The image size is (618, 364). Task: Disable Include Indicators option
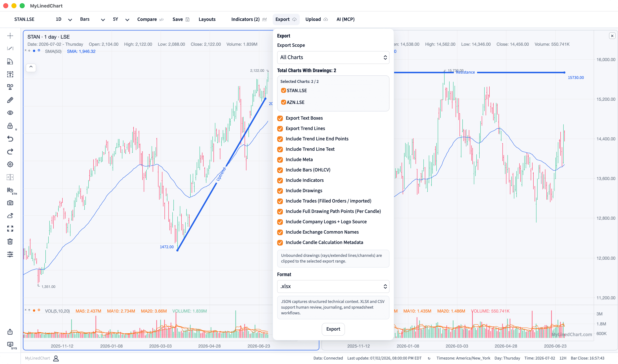(280, 181)
